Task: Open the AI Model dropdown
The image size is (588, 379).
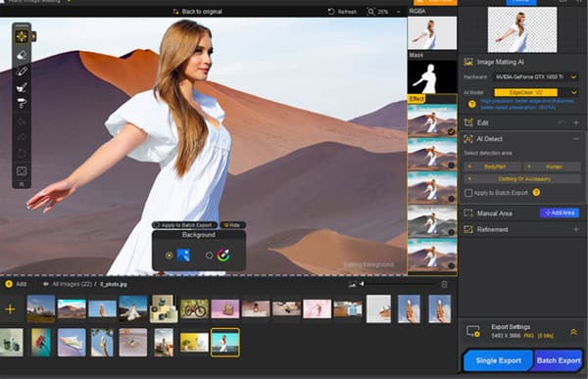Action: (535, 92)
